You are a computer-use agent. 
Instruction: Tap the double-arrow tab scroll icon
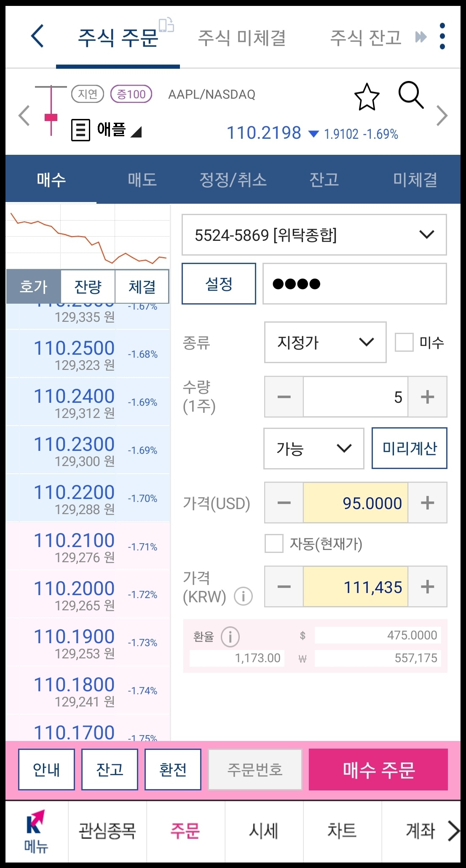tap(420, 37)
